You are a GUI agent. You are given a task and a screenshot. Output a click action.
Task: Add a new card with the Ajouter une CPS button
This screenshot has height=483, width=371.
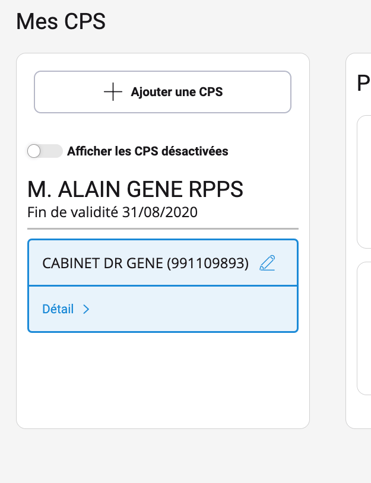point(163,92)
